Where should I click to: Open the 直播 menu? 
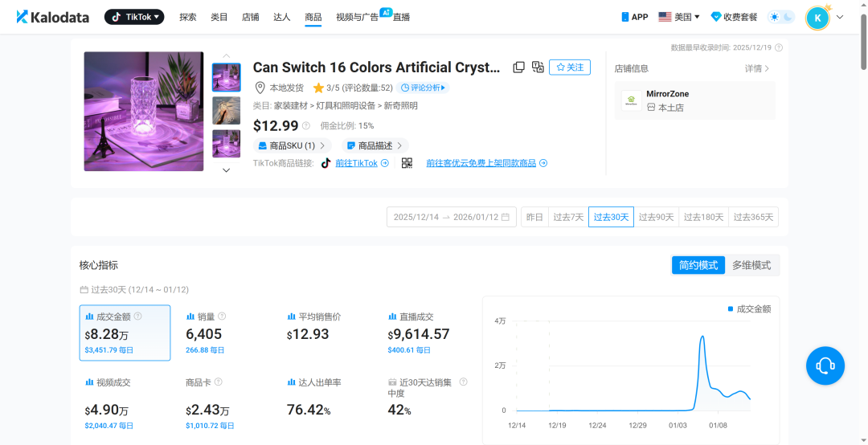coord(401,17)
